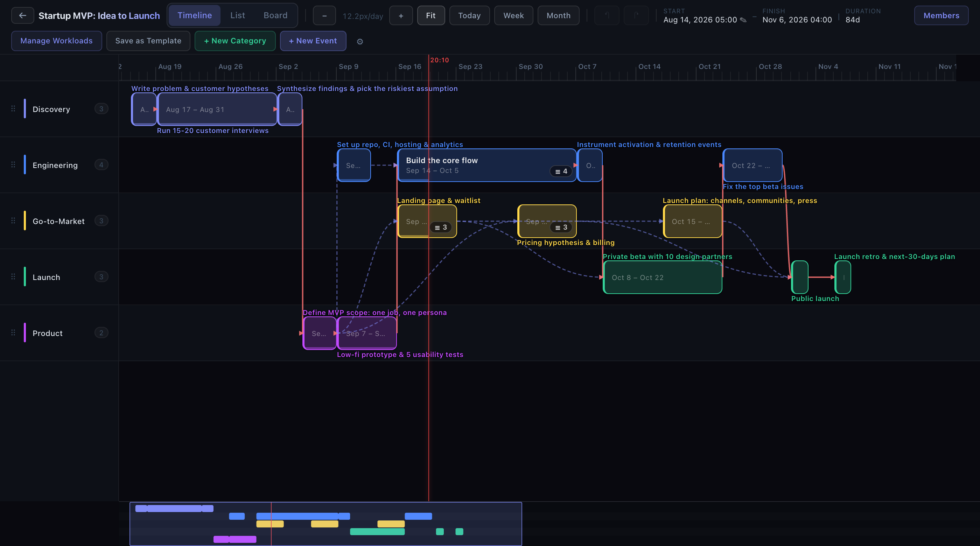This screenshot has width=980, height=546.
Task: Open subtasks badge on Pricing hypothesis event
Action: tap(561, 227)
